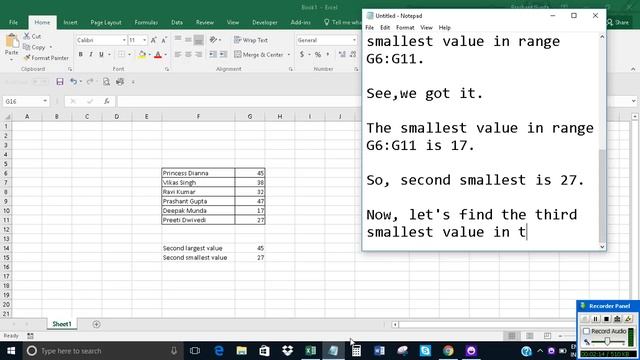The image size is (640, 360).
Task: Click the Cut icon in the Clipboard group
Action: [x=27, y=36]
